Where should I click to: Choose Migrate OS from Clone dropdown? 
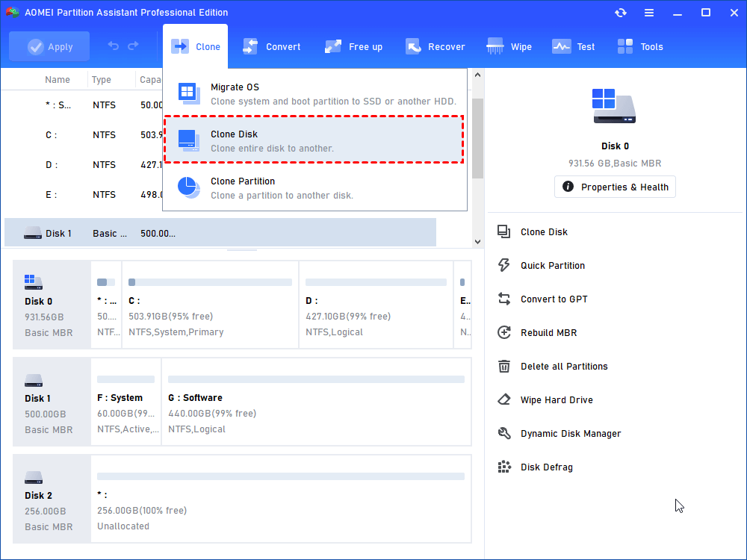[314, 94]
